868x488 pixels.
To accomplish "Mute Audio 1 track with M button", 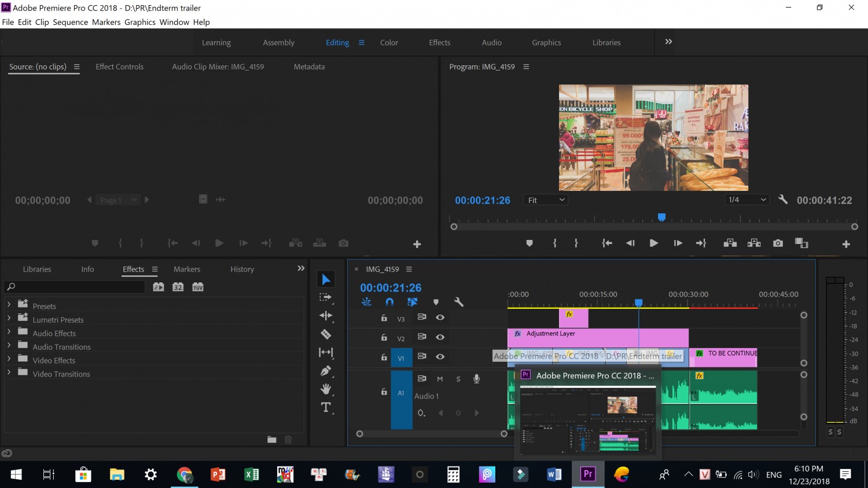I will tap(440, 379).
